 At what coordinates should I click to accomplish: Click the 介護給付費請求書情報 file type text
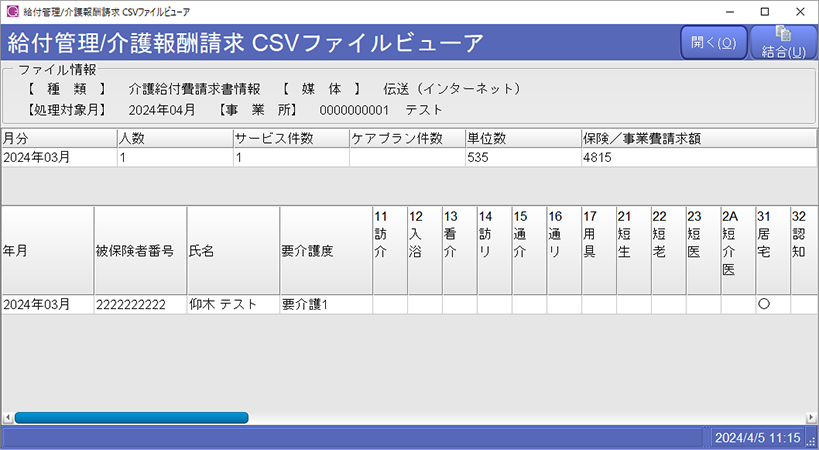point(194,89)
